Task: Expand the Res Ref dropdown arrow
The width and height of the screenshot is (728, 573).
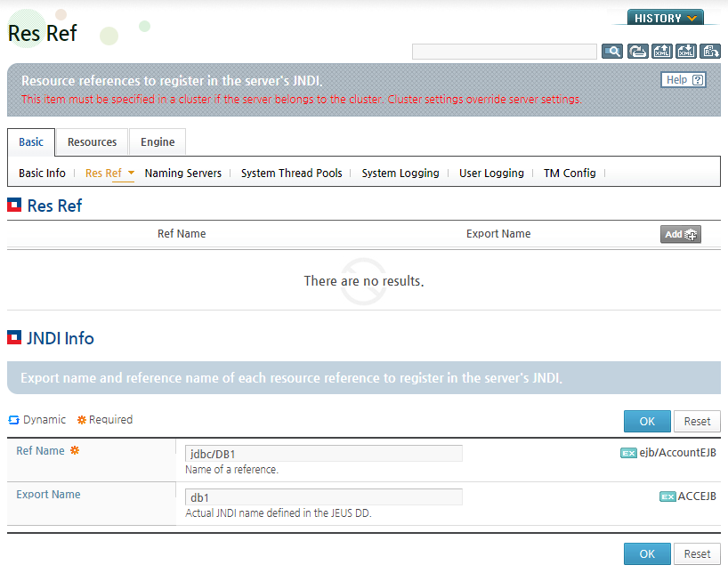Action: pyautogui.click(x=131, y=173)
